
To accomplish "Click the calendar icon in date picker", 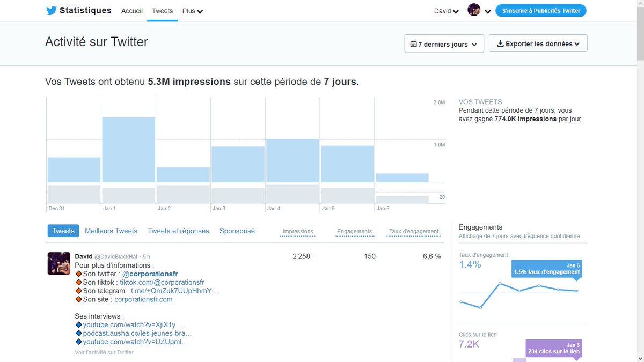I will 413,44.
